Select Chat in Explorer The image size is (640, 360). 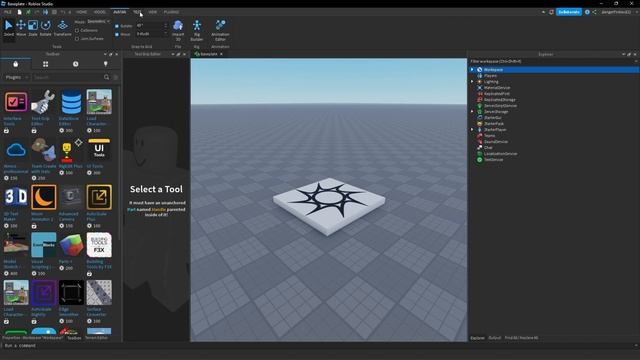click(488, 147)
